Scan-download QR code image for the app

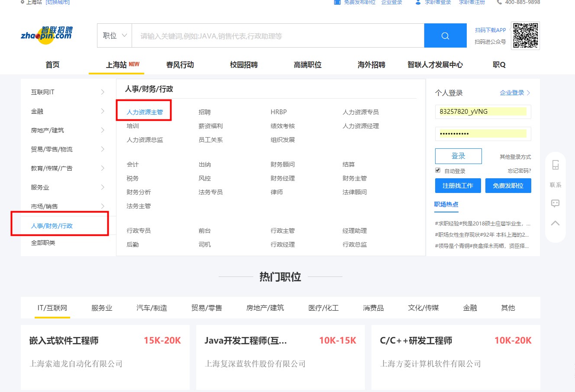[525, 36]
